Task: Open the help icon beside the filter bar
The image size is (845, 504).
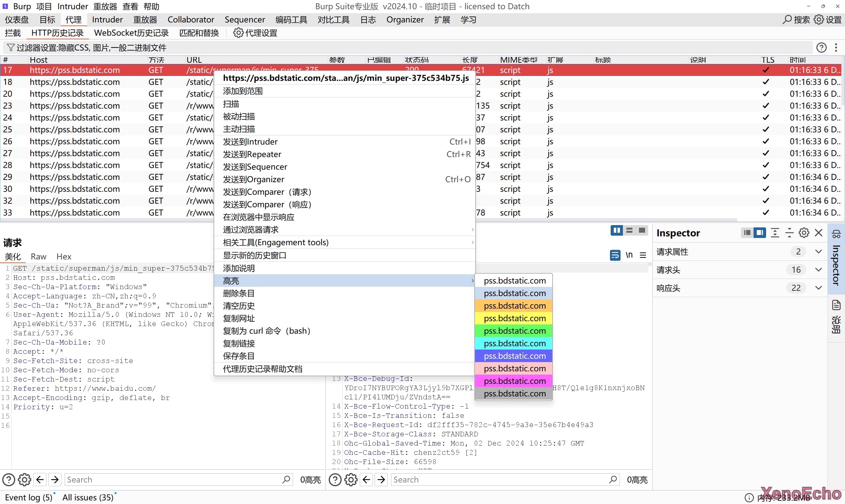Action: point(821,48)
